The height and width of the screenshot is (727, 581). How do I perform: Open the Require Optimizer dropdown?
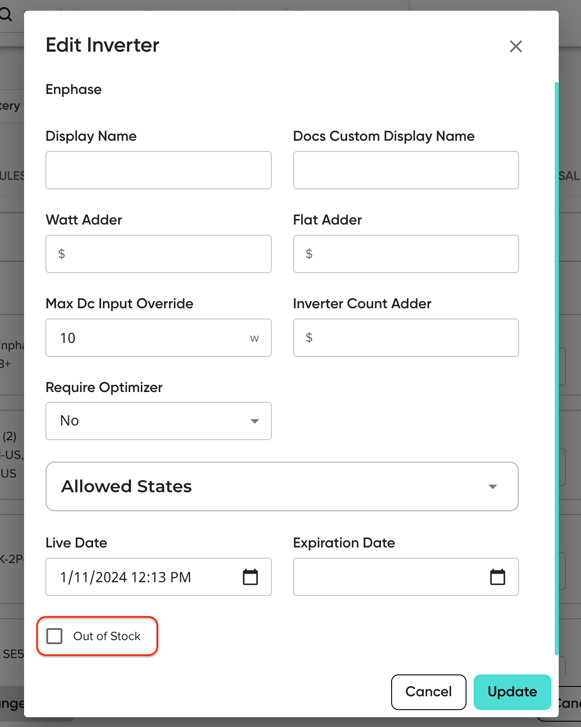(159, 421)
